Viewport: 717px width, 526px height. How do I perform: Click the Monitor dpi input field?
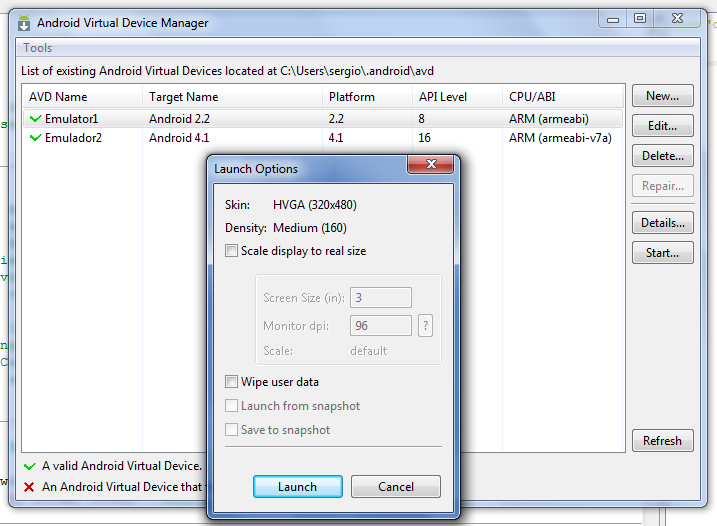click(381, 326)
